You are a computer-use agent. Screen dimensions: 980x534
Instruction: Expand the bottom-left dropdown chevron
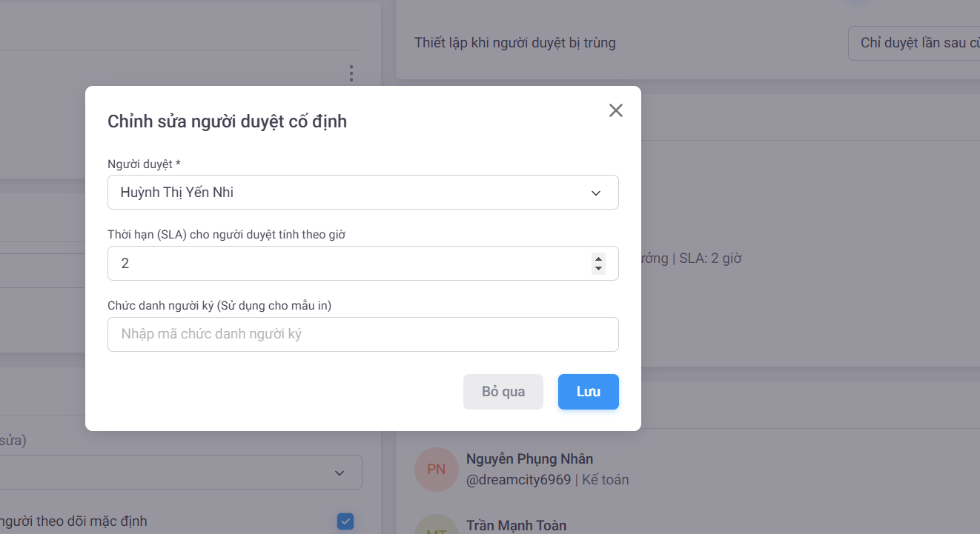(339, 473)
